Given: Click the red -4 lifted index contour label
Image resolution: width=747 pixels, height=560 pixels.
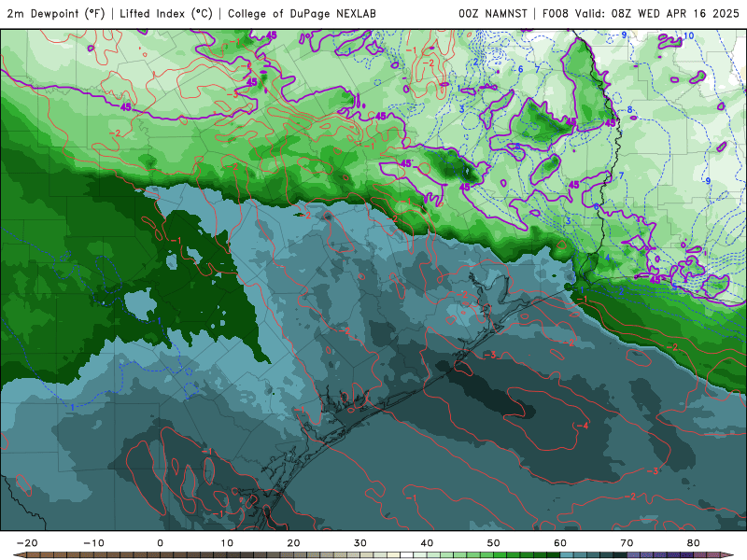Looking at the screenshot, I should (582, 426).
